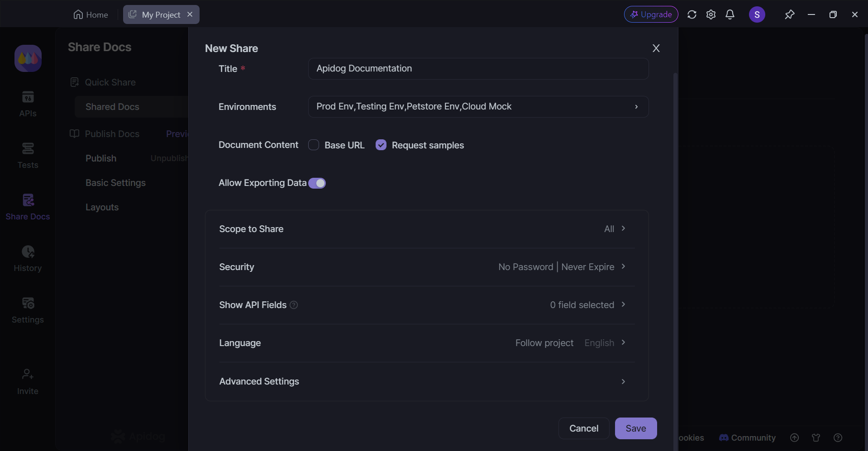Viewport: 868px width, 451px height.
Task: Pin the window with the pin icon
Action: click(789, 14)
